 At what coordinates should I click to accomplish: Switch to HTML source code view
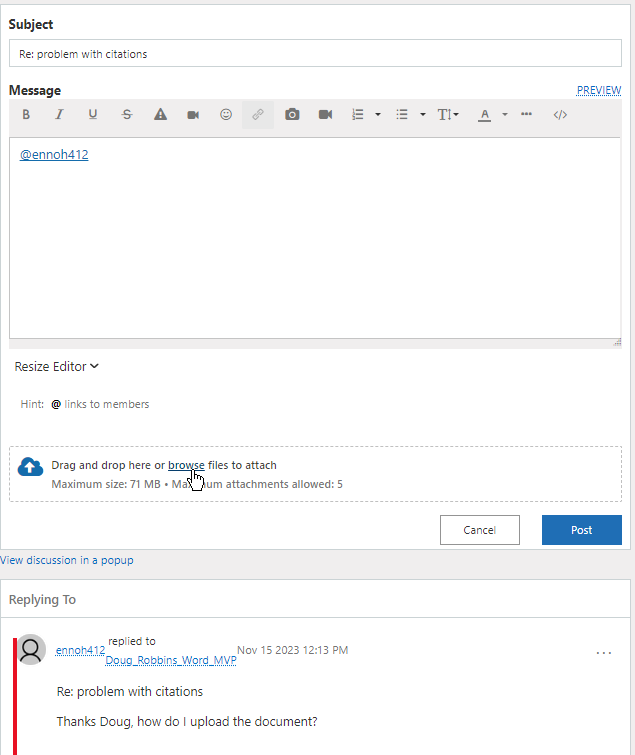coord(560,115)
